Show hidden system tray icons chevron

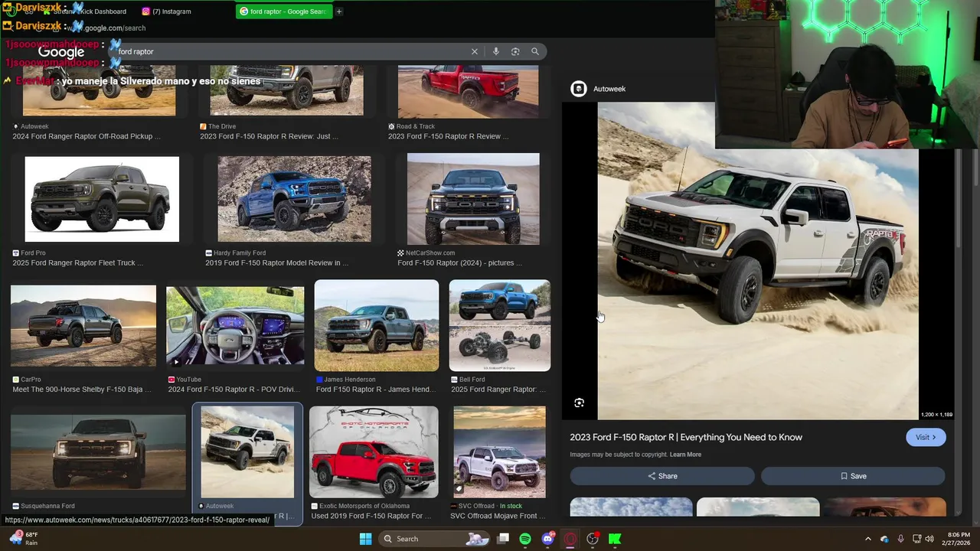(868, 539)
